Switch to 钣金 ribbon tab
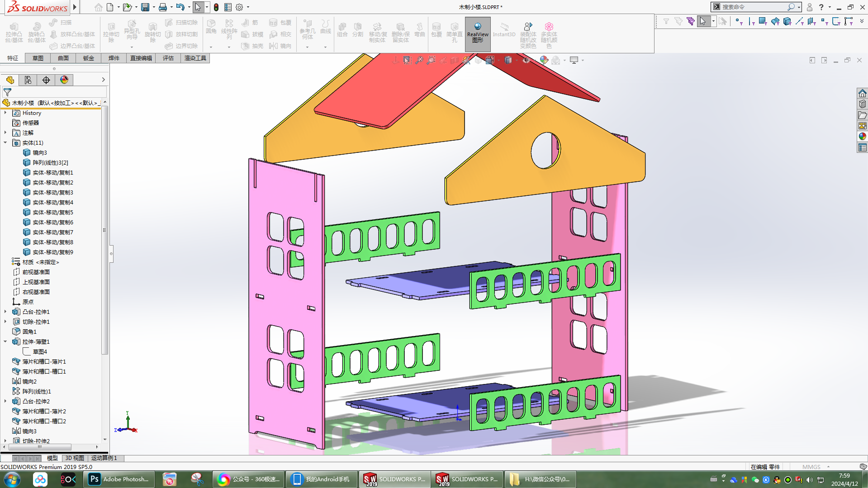868x488 pixels. point(89,58)
